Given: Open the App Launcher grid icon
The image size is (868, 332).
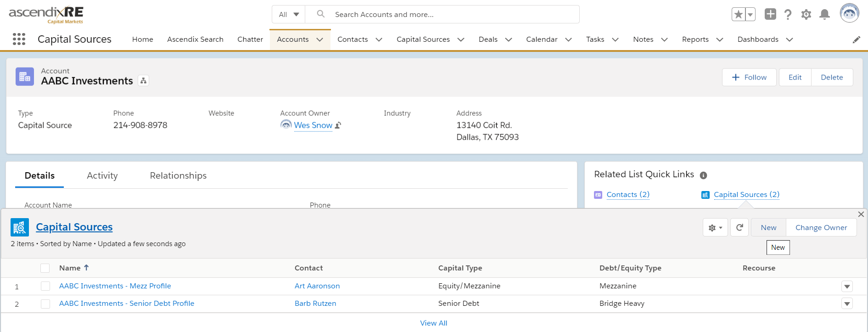Looking at the screenshot, I should tap(19, 39).
